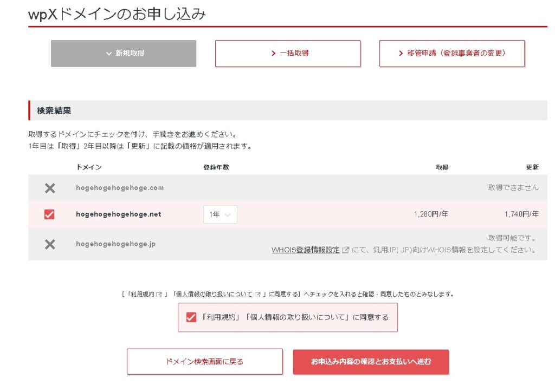Viewport: 555px width, 392px height.
Task: Click external-link icon after 個人情報の取り扱いについて link
Action: (258, 295)
